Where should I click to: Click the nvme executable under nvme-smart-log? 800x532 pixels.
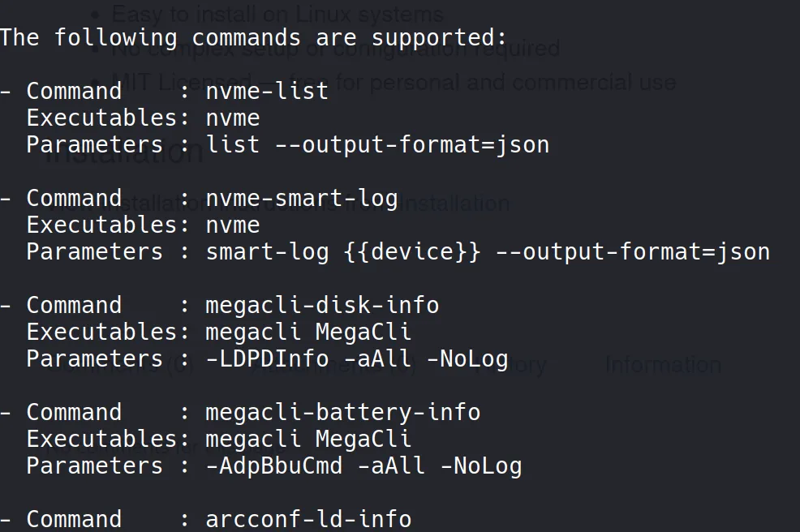[233, 225]
